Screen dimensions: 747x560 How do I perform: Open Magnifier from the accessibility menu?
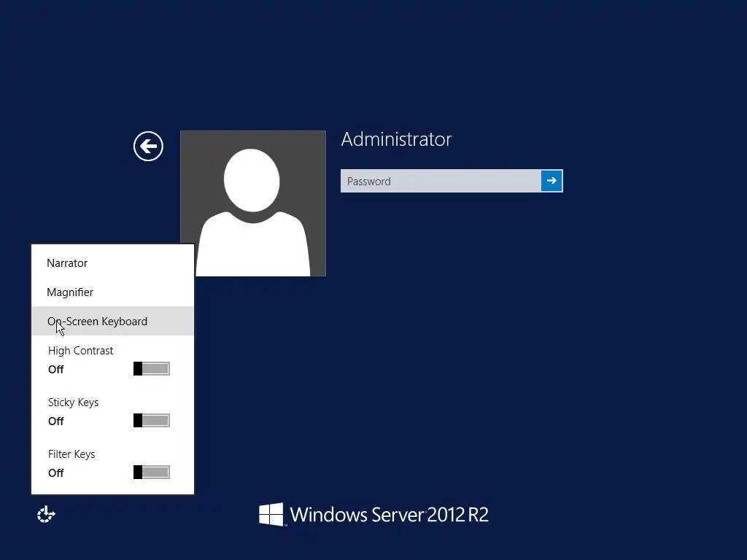coord(112,292)
